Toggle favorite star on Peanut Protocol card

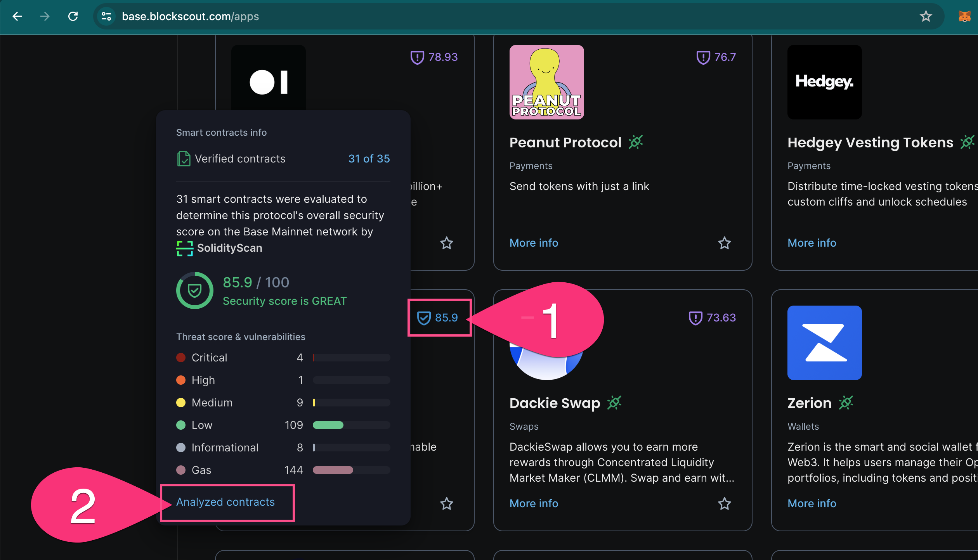pyautogui.click(x=724, y=243)
